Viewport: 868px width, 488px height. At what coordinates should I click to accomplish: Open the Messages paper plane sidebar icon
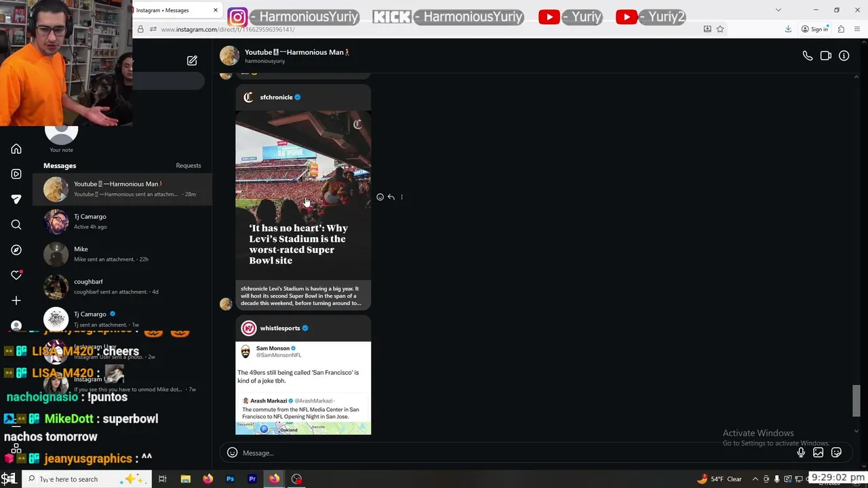pyautogui.click(x=16, y=199)
